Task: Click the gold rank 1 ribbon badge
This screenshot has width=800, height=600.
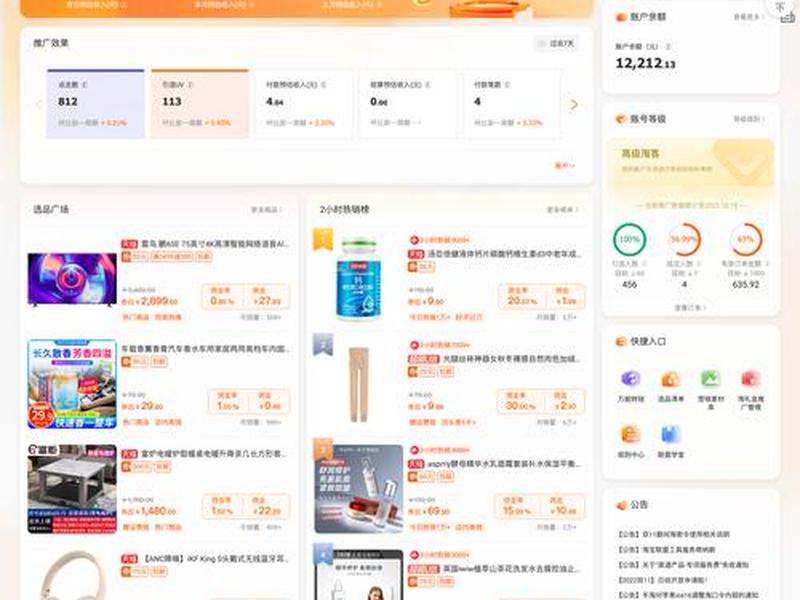Action: [x=322, y=239]
